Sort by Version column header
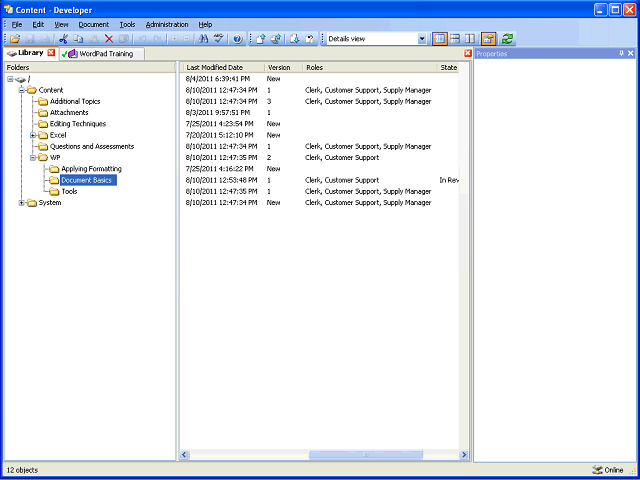This screenshot has height=480, width=640. click(283, 68)
